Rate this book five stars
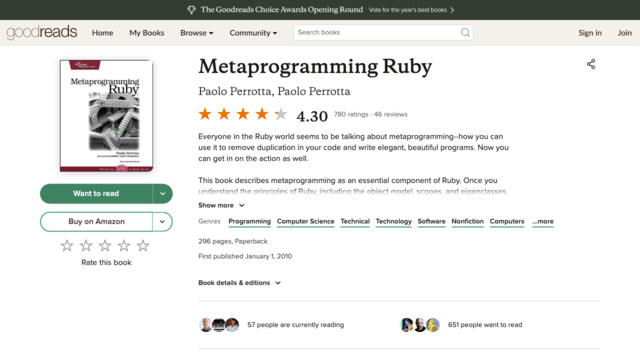This screenshot has height=360, width=640. pyautogui.click(x=143, y=245)
